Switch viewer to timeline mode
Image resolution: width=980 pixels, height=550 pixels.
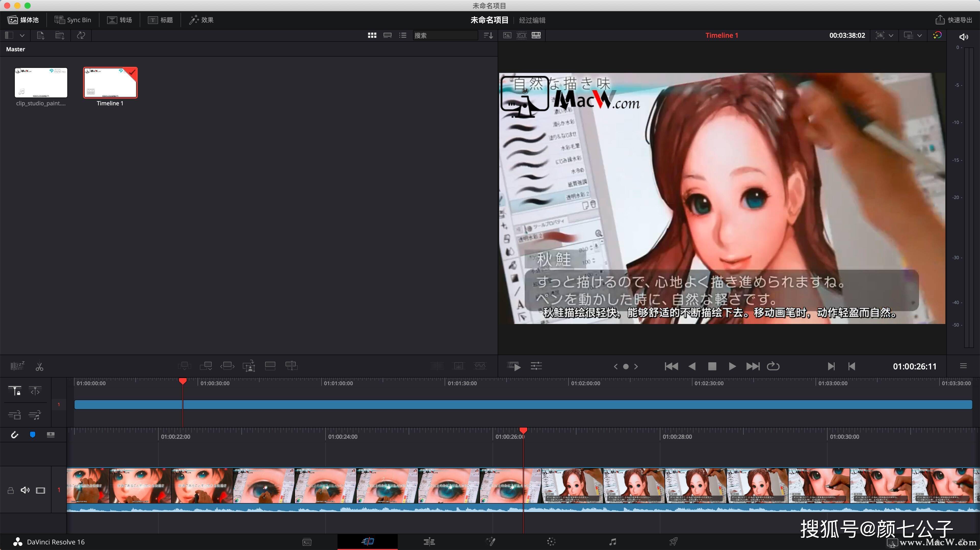coord(536,35)
